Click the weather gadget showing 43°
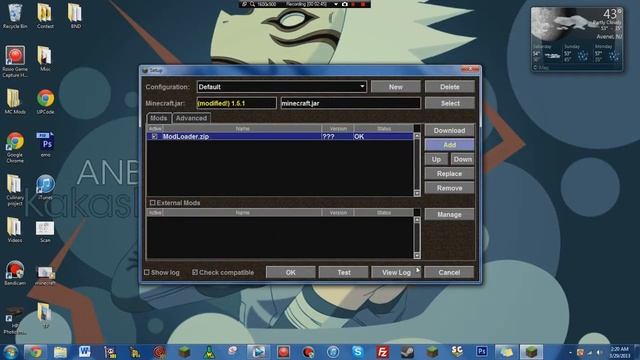Viewport: 640px width, 360px height. (577, 39)
